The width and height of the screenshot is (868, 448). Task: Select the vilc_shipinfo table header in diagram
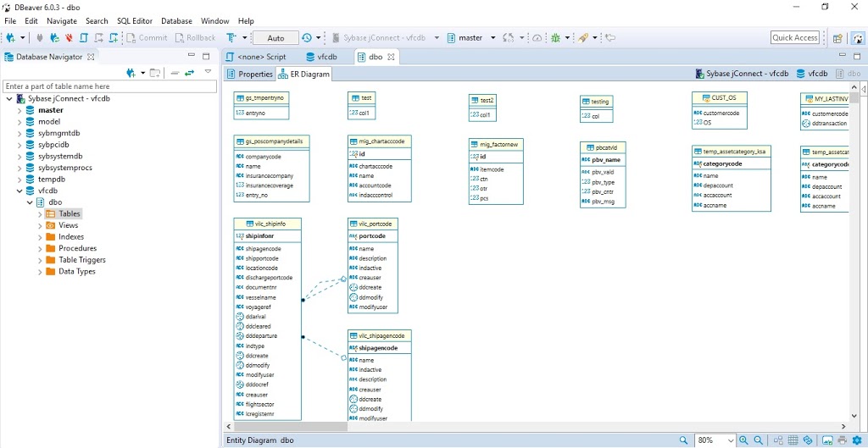pyautogui.click(x=267, y=224)
